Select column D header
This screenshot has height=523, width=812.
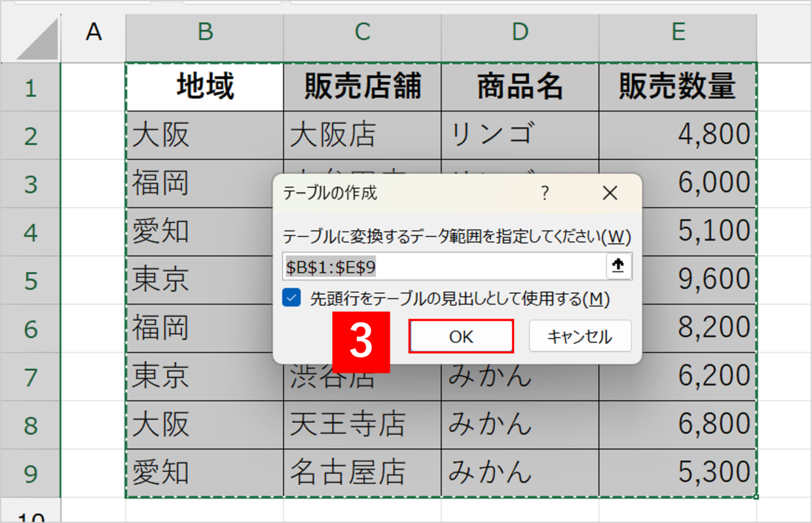point(520,31)
